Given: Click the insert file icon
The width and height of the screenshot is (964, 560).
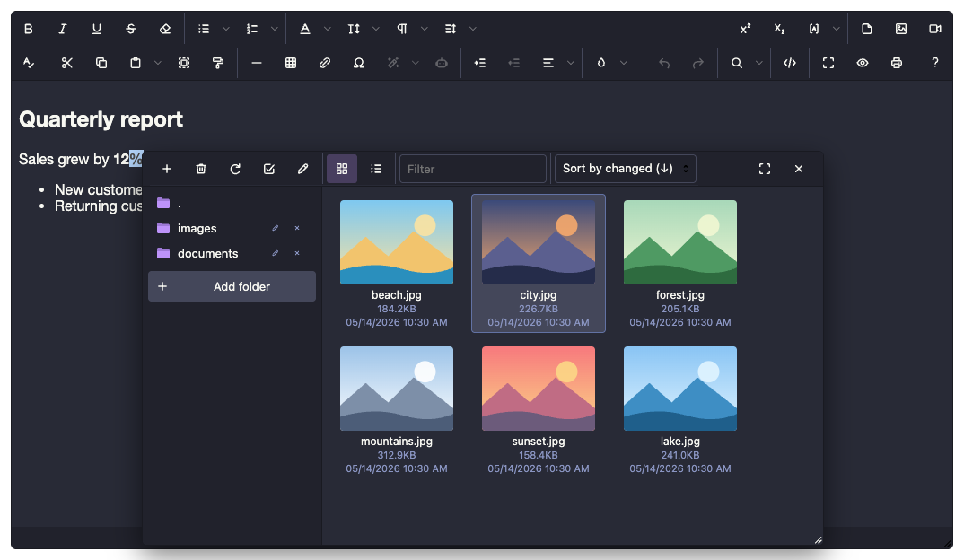Looking at the screenshot, I should tap(867, 29).
